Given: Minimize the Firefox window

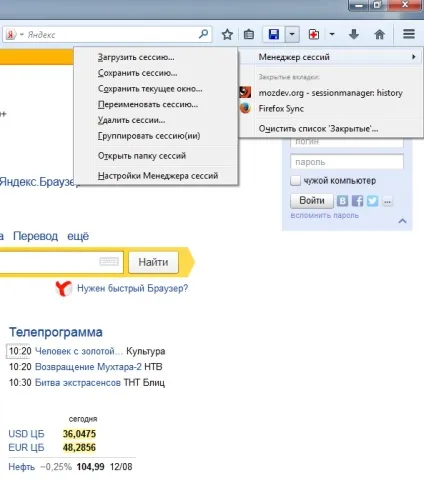Looking at the screenshot, I should point(359,5).
